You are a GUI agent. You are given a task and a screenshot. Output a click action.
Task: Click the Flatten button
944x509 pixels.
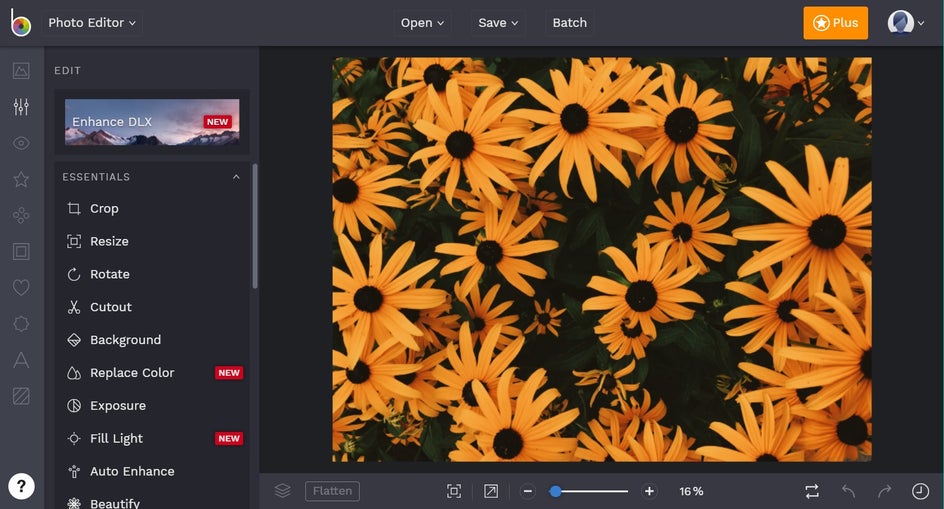pos(332,491)
